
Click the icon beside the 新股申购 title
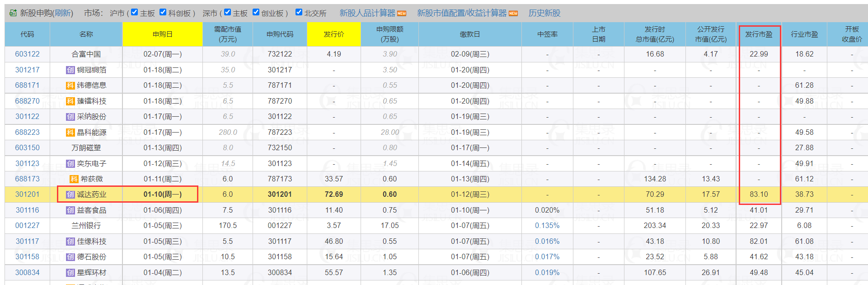coord(13,13)
